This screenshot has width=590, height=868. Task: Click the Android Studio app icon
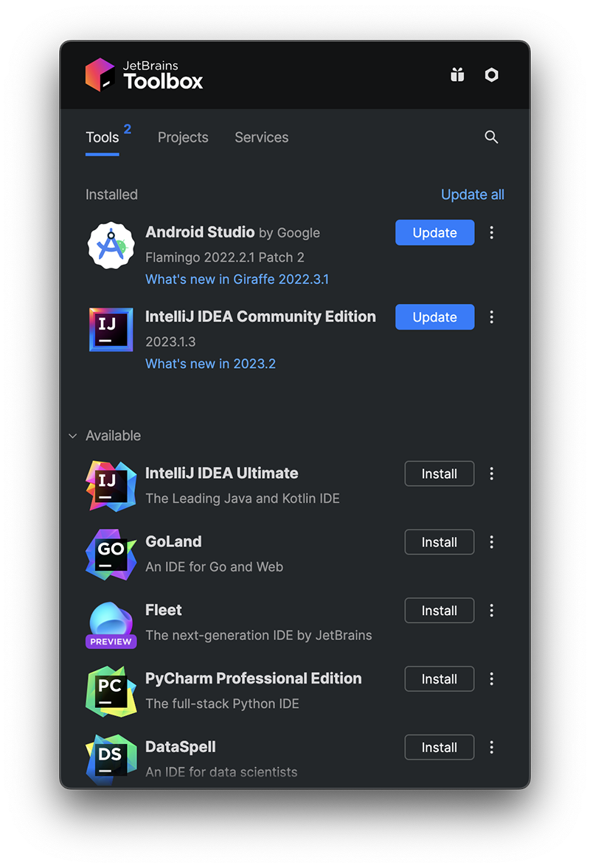click(111, 245)
